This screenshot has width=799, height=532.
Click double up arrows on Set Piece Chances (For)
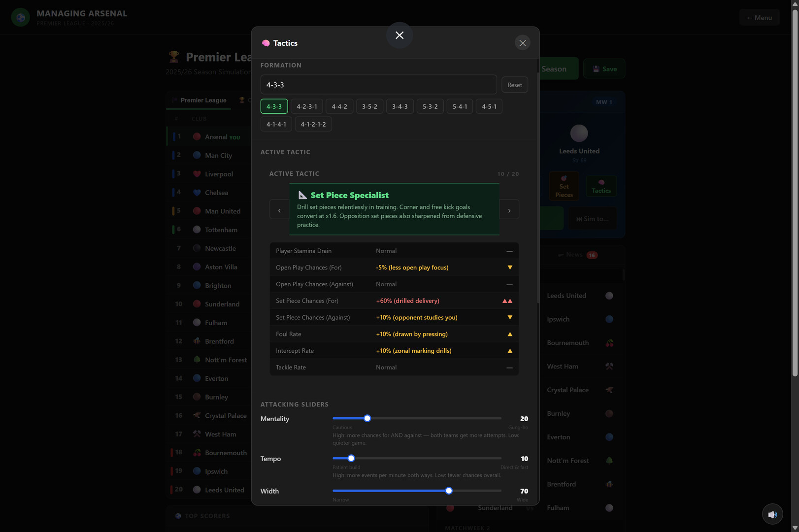(507, 301)
